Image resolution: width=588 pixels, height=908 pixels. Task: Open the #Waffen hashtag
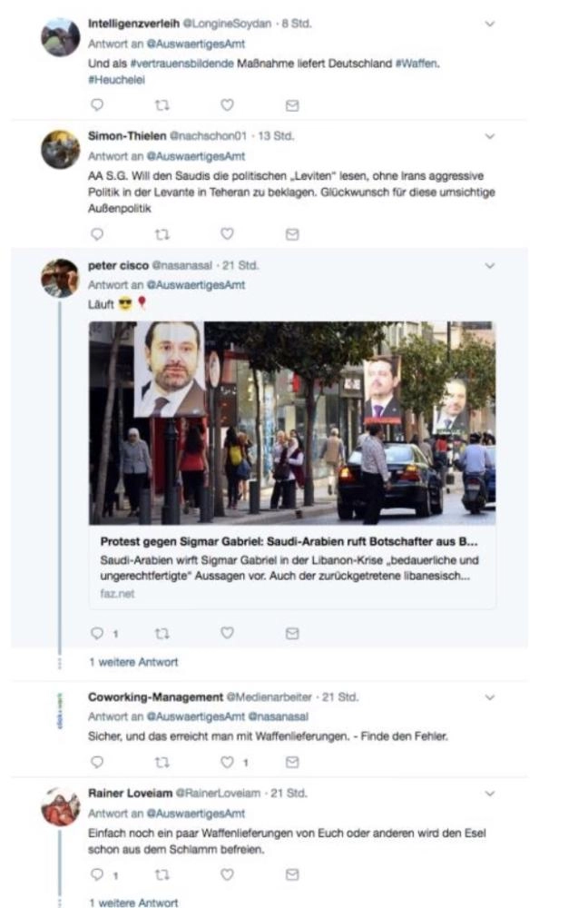tap(417, 64)
